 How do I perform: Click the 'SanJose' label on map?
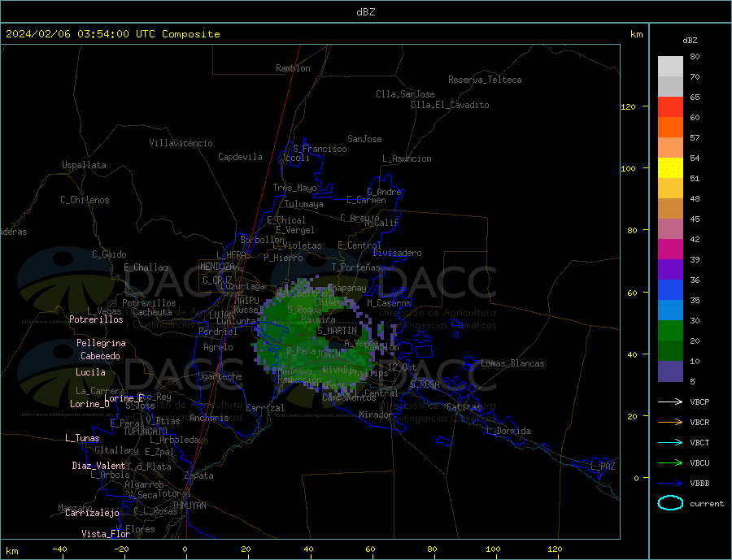(364, 139)
